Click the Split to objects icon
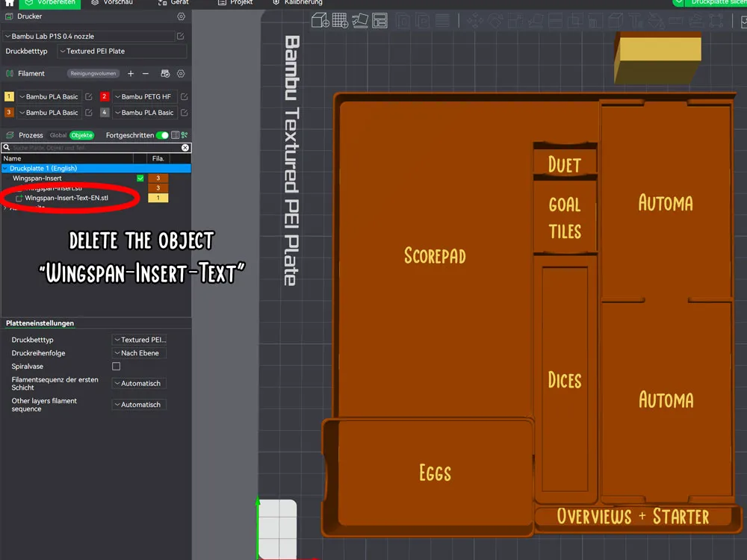The width and height of the screenshot is (747, 560). coord(403,21)
